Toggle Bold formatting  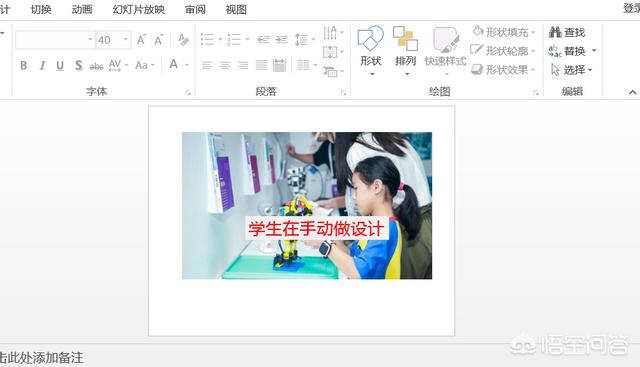24,65
